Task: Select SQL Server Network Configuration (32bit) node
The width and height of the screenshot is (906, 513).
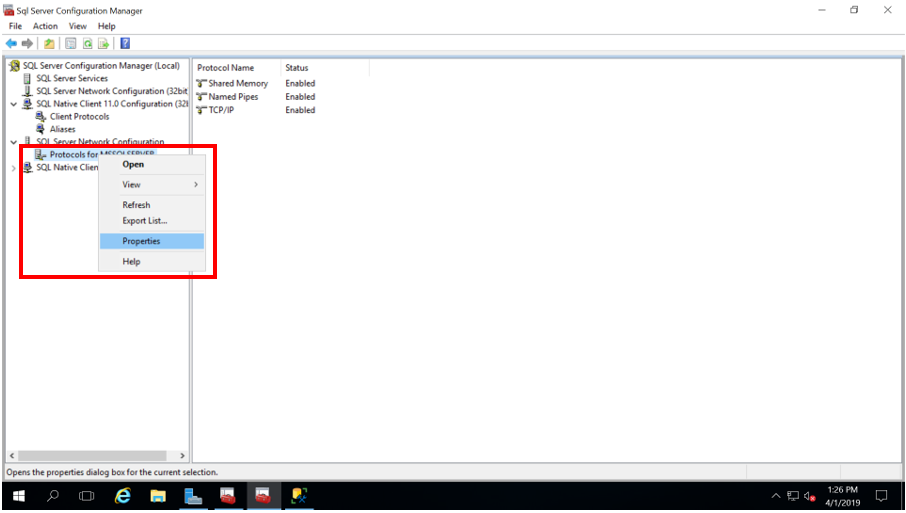Action: [112, 91]
